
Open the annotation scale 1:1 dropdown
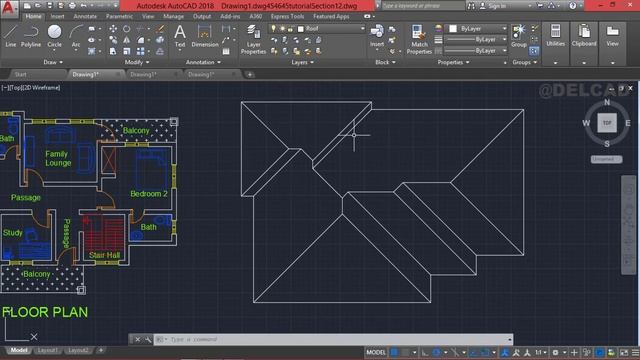tap(541, 352)
